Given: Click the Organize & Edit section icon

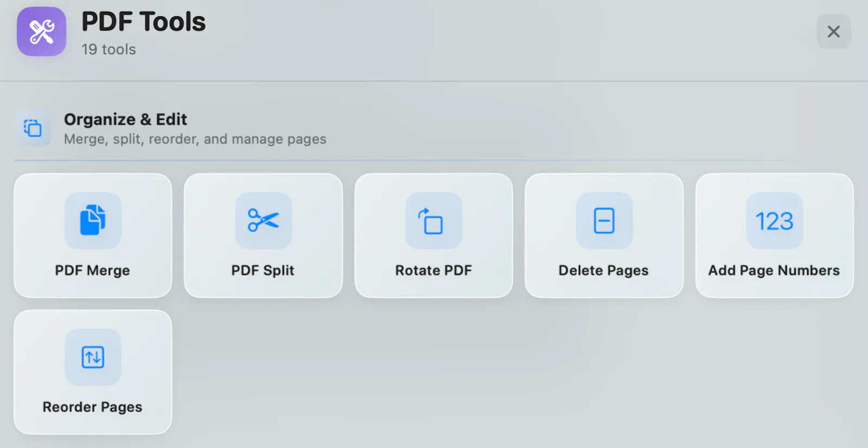Looking at the screenshot, I should (33, 128).
